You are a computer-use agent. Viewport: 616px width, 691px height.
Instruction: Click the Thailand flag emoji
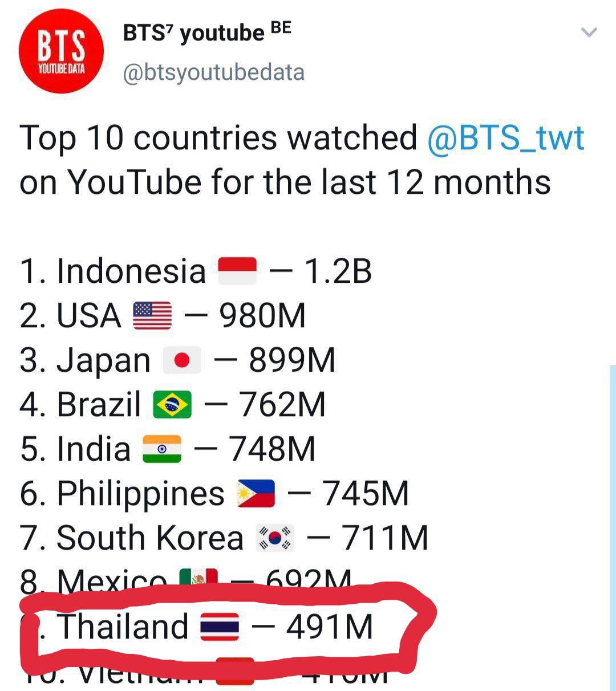tap(220, 627)
